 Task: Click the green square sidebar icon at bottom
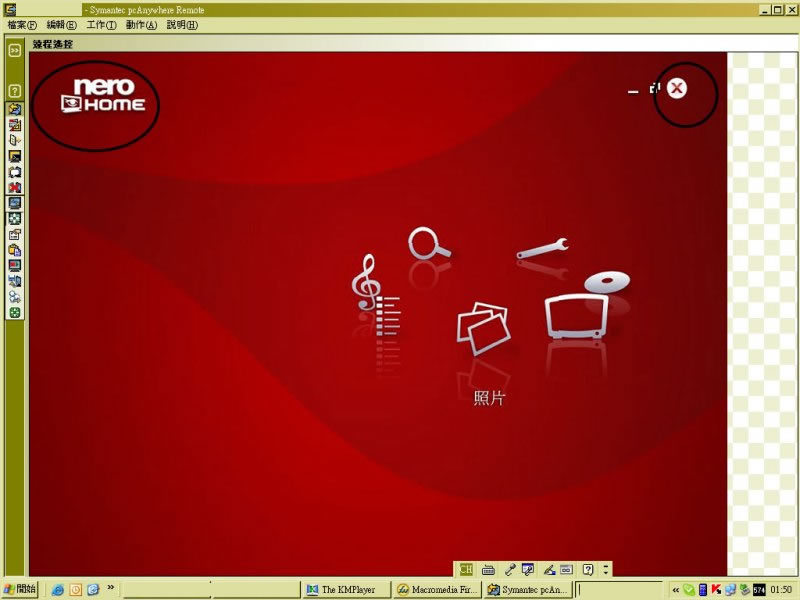[x=15, y=313]
